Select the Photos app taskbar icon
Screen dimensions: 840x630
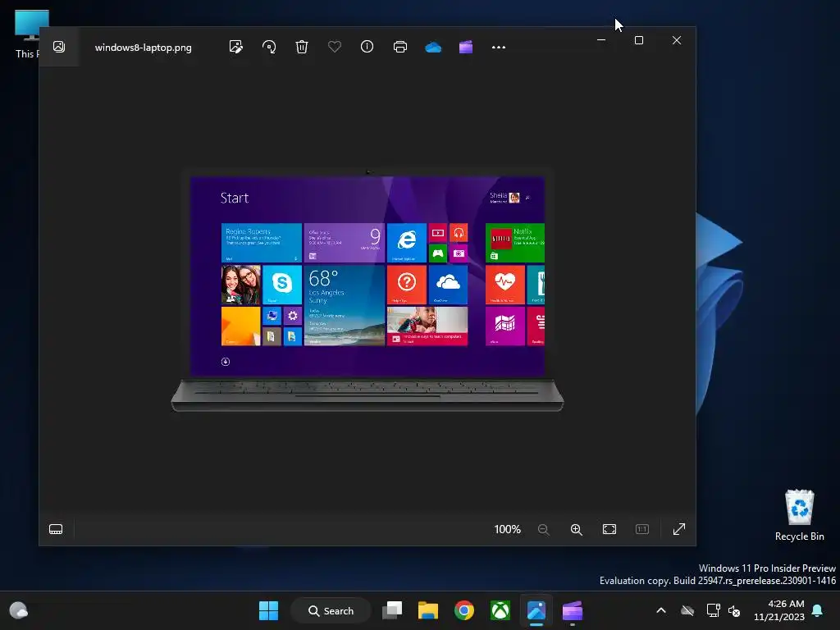pyautogui.click(x=536, y=610)
